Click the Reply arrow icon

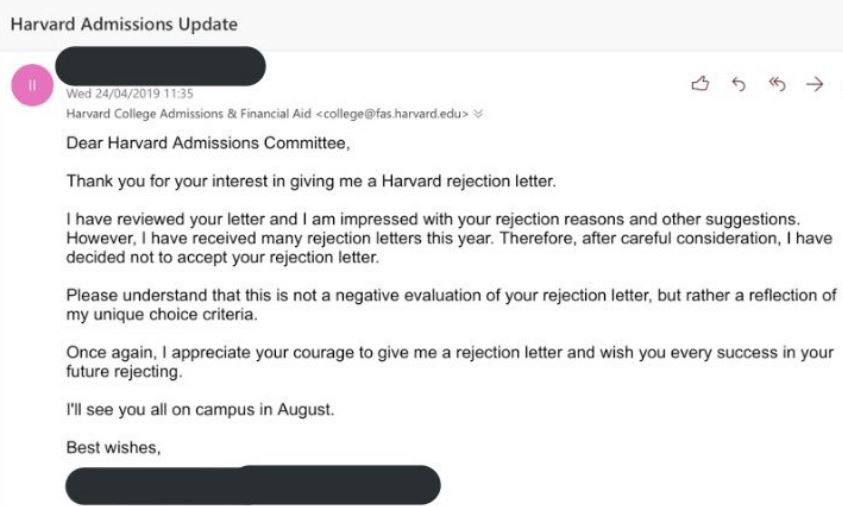coord(739,85)
